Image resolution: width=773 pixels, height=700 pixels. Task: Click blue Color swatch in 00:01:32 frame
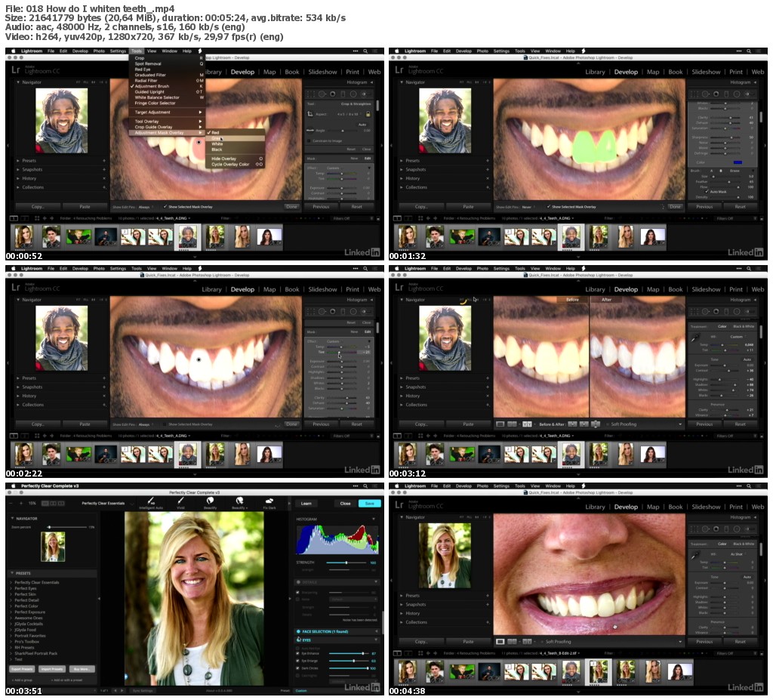click(x=738, y=162)
